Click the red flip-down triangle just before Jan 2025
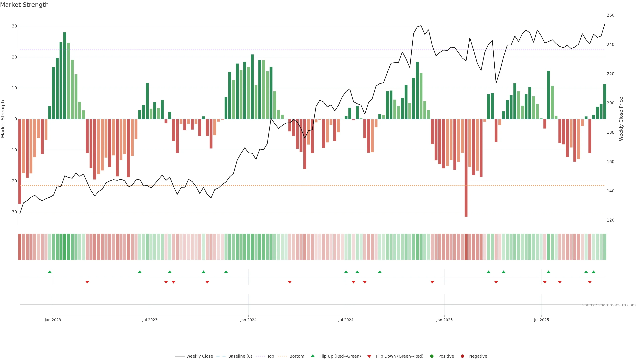Image resolution: width=644 pixels, height=362 pixels. click(x=432, y=282)
